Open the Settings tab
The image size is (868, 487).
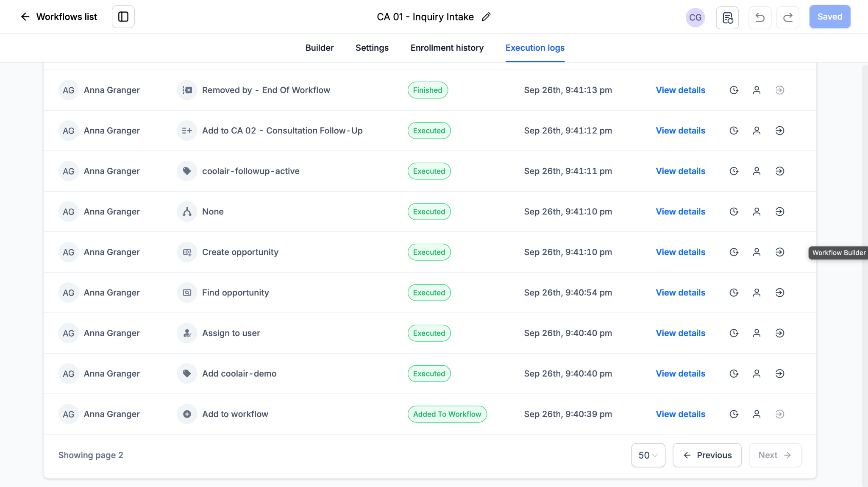372,48
